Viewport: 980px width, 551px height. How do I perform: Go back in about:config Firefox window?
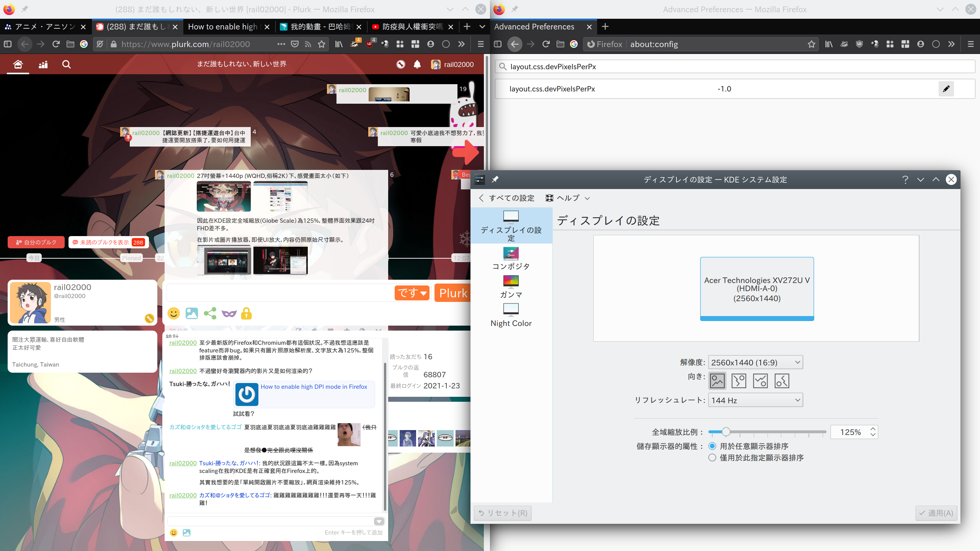(x=514, y=44)
